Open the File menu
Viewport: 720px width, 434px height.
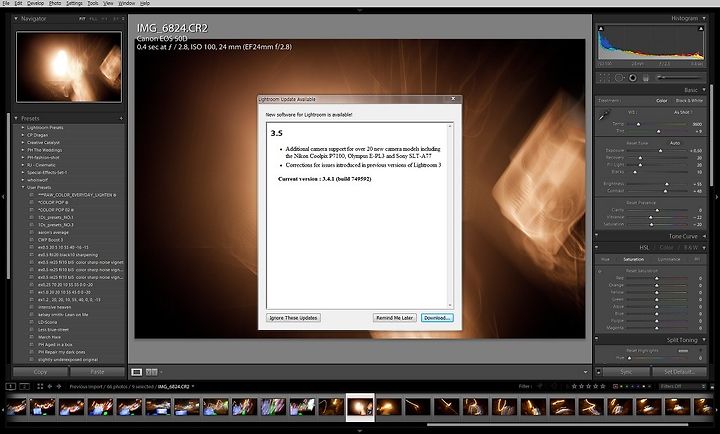click(6, 3)
